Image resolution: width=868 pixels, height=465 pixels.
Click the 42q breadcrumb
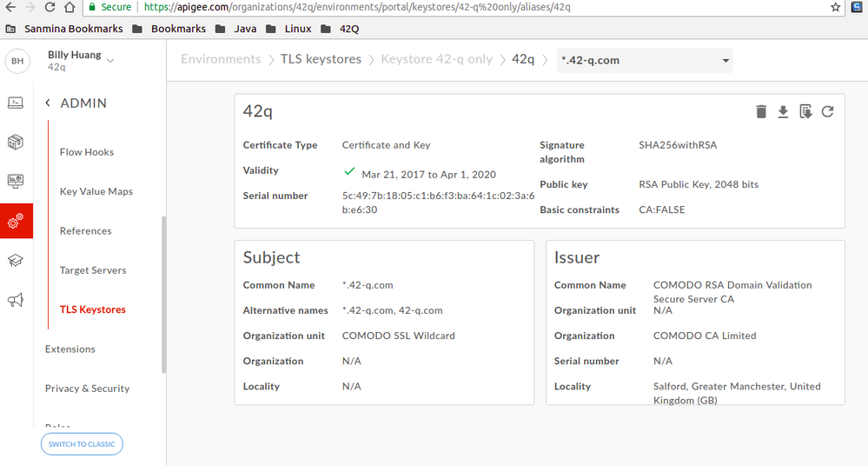click(x=523, y=59)
